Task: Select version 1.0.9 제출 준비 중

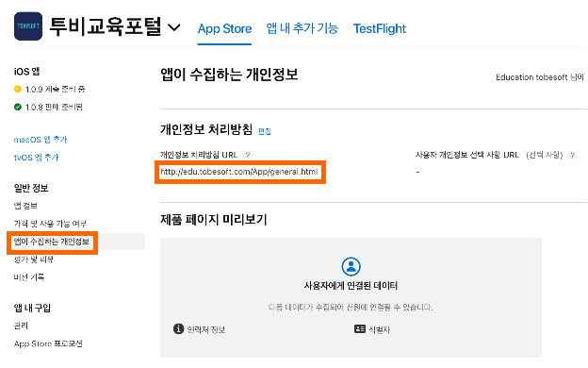Action: [x=55, y=90]
